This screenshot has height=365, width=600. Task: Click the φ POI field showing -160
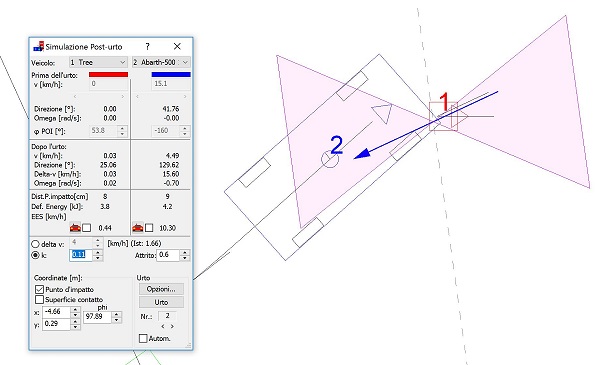coord(166,130)
